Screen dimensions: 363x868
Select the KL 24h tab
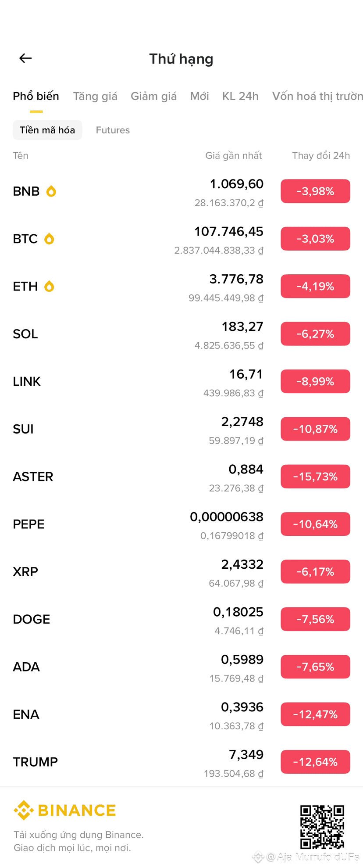(x=240, y=96)
